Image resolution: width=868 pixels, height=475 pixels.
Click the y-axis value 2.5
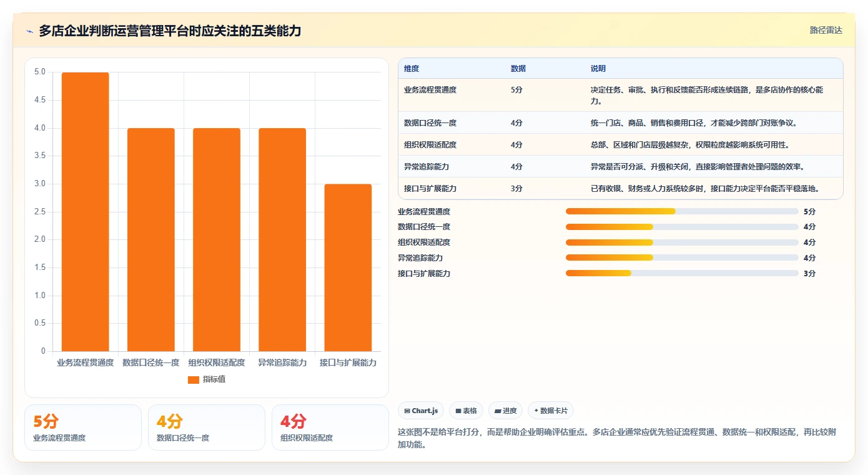point(39,212)
